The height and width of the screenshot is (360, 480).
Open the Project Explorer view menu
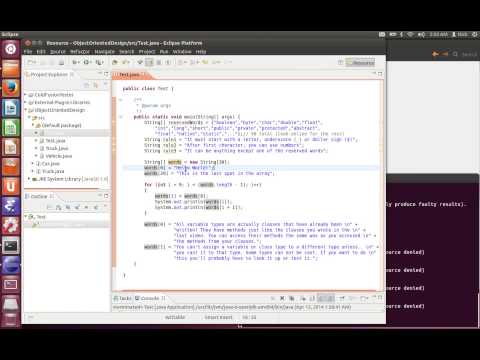(105, 85)
